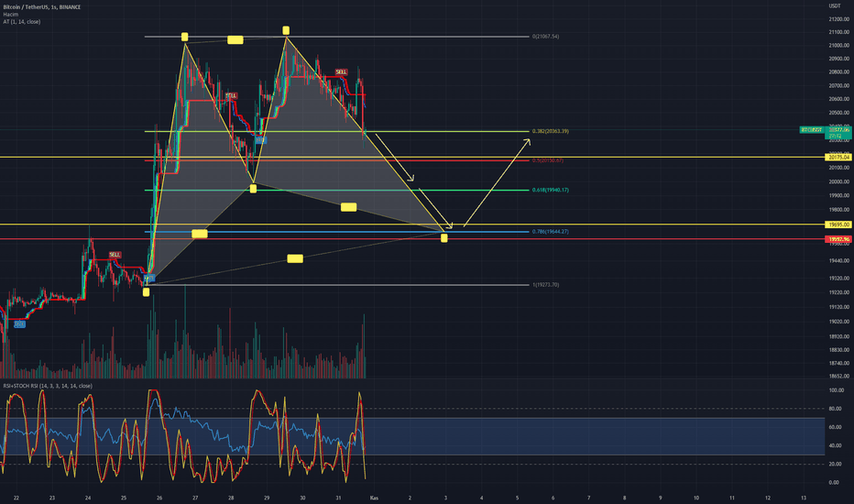Image resolution: width=854 pixels, height=504 pixels.
Task: Select the projected pattern handle near day 3
Action: pos(444,238)
